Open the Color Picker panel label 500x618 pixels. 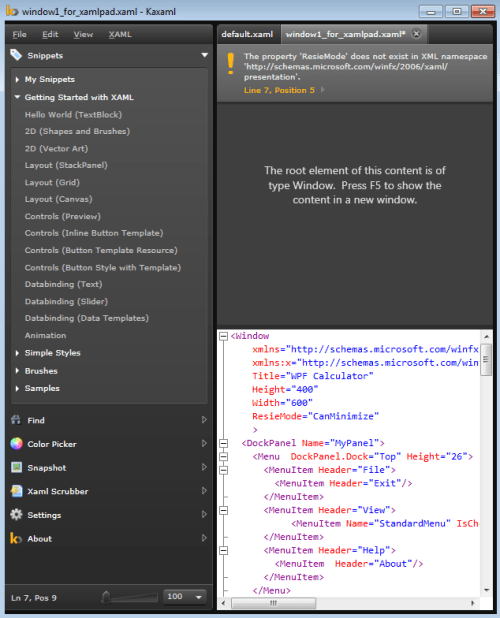[x=52, y=444]
